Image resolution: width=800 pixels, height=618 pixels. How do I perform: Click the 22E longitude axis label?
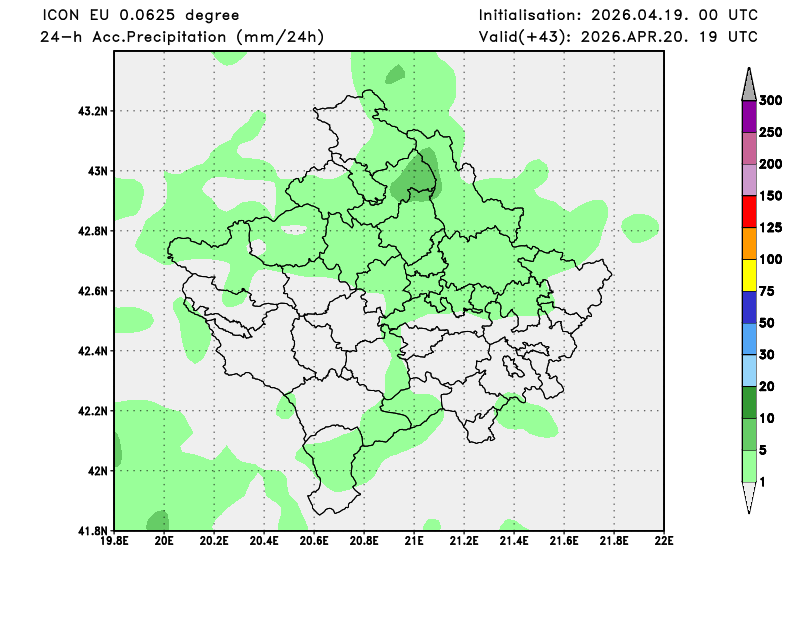click(663, 541)
